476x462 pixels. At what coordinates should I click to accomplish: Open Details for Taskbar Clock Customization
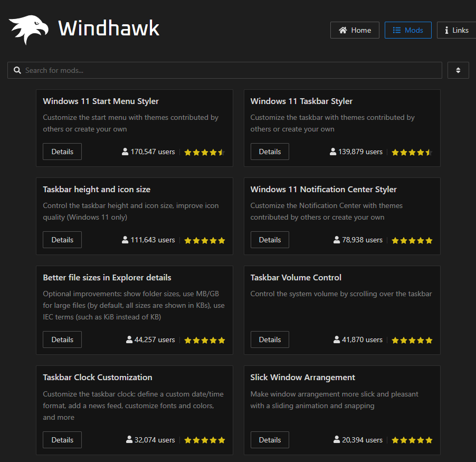point(62,440)
